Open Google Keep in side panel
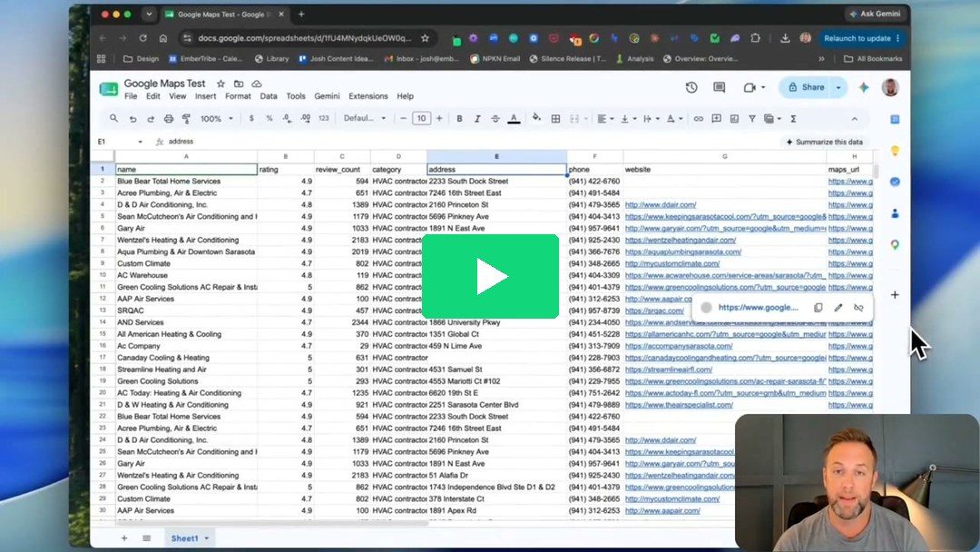This screenshot has width=980, height=552. 895,151
